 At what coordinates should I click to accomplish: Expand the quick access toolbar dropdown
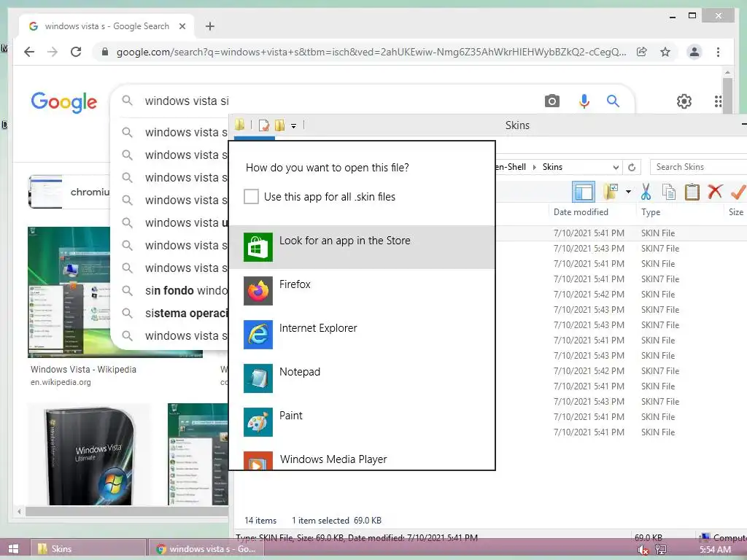pos(293,125)
